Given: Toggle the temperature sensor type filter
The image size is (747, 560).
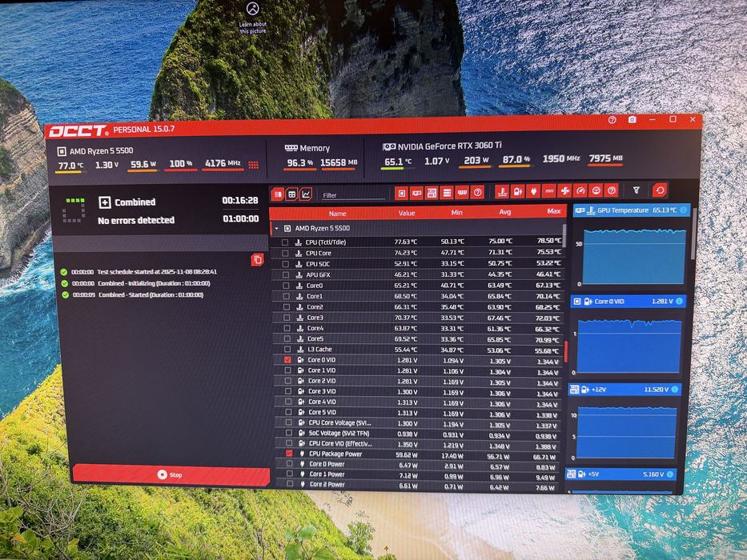Looking at the screenshot, I should (502, 192).
